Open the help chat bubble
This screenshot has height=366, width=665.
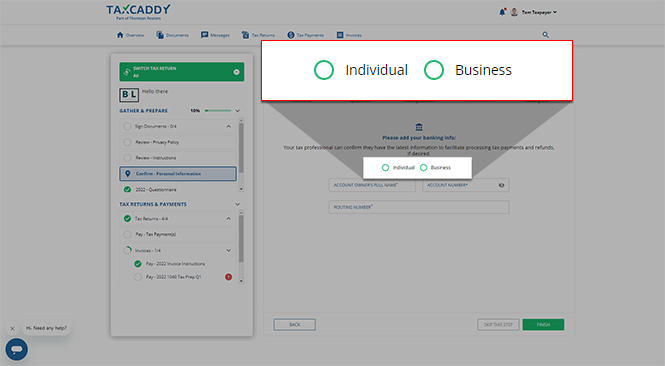(x=17, y=349)
